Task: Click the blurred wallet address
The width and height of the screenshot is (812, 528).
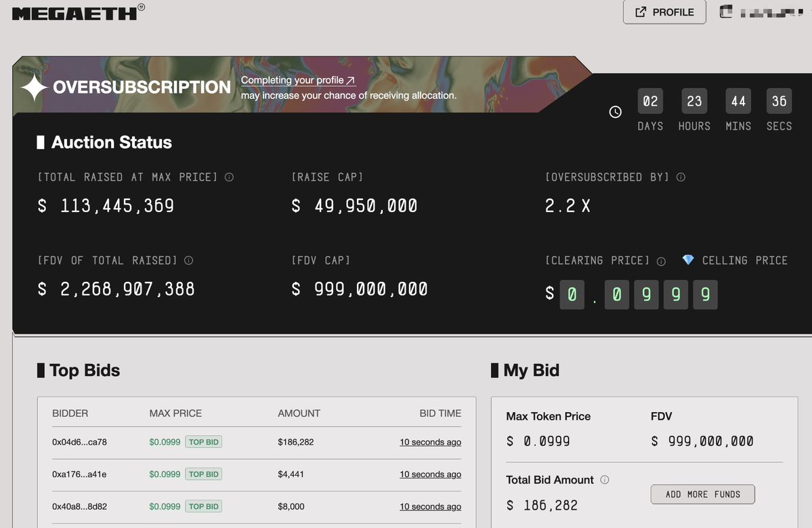Action: 771,12
